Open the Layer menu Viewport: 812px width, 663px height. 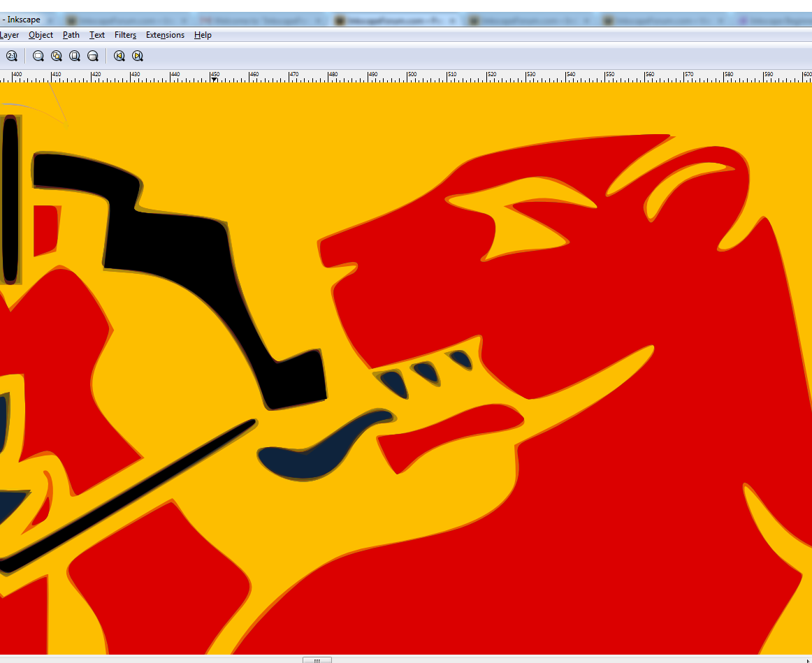[x=10, y=35]
